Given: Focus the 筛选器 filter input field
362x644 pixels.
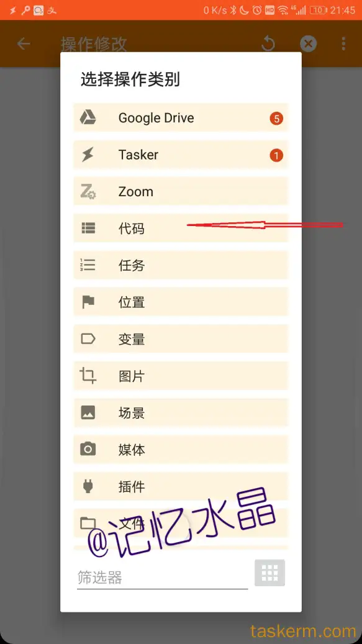Looking at the screenshot, I should click(163, 578).
